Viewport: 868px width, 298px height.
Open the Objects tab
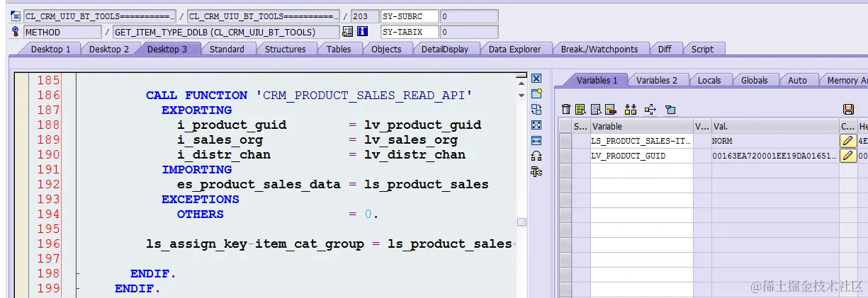(386, 49)
